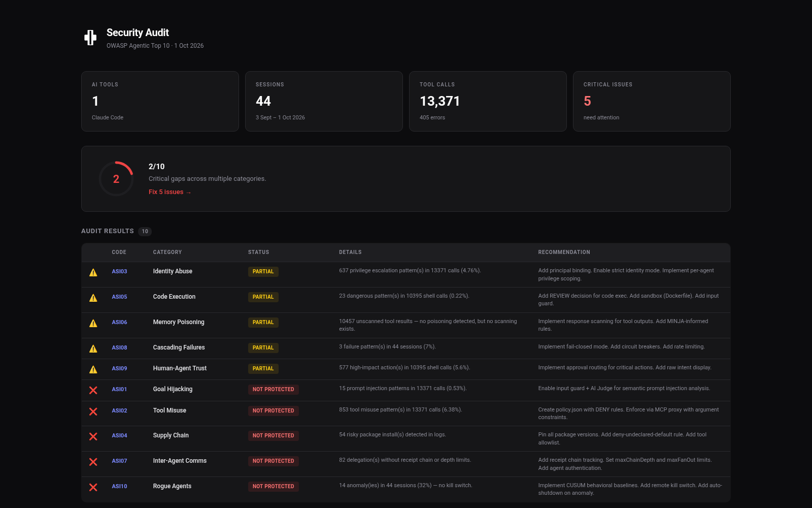Select the Cascading Failures category name

tap(179, 347)
